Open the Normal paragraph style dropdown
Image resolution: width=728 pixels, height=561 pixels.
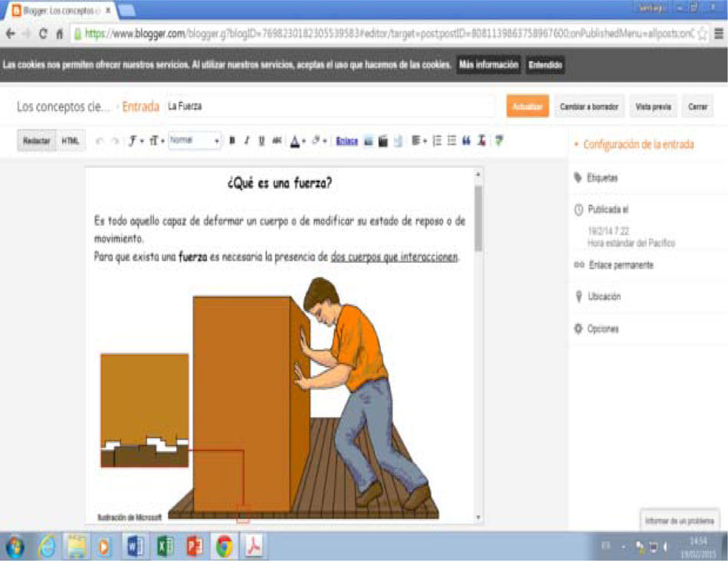point(195,141)
